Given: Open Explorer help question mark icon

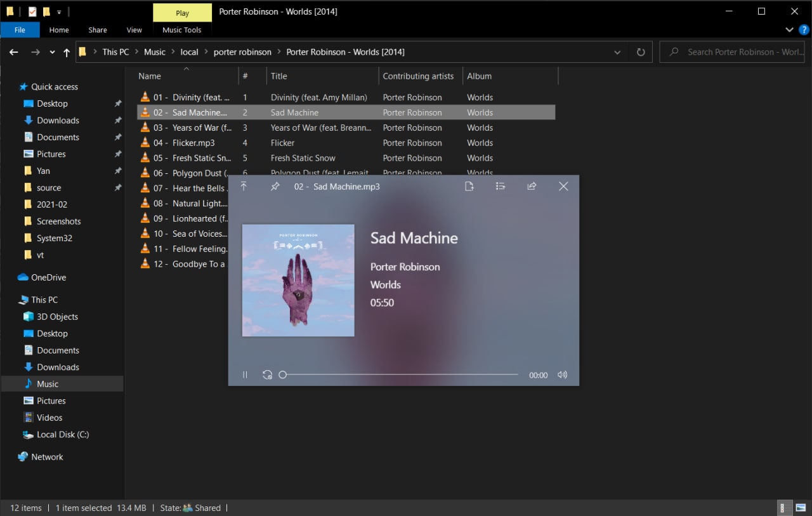Looking at the screenshot, I should 804,30.
